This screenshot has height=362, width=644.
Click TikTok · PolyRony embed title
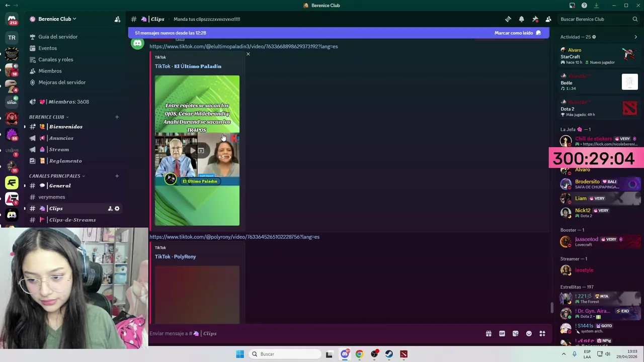pos(176,257)
